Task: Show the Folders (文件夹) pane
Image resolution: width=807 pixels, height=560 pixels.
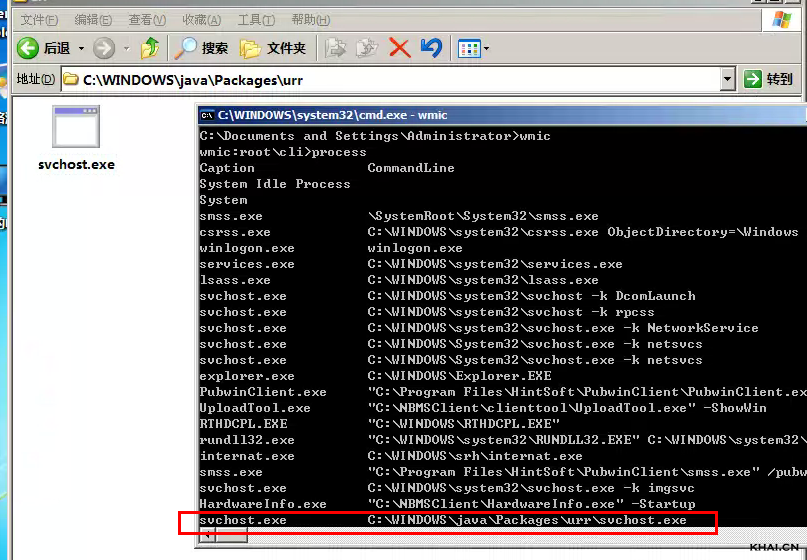Action: tap(273, 48)
